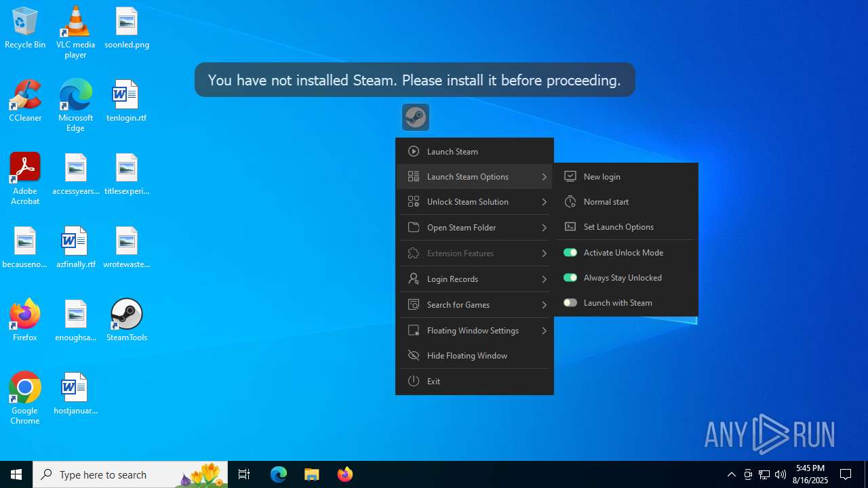Expand the Open Steam Folder submenu arrow
Screen dimensions: 868x488
click(x=544, y=228)
